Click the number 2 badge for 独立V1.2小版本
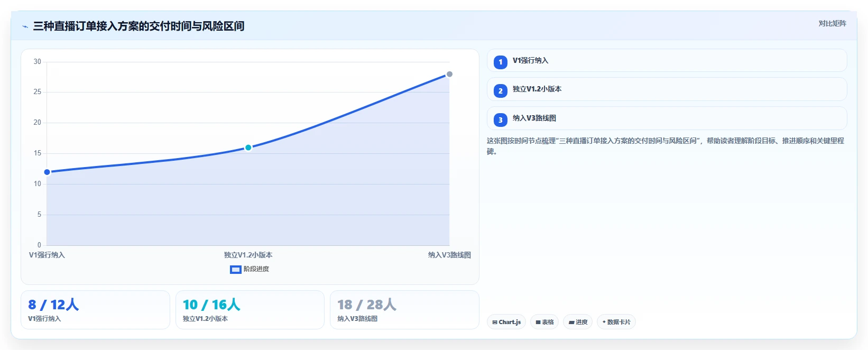Image resolution: width=868 pixels, height=350 pixels. 501,91
